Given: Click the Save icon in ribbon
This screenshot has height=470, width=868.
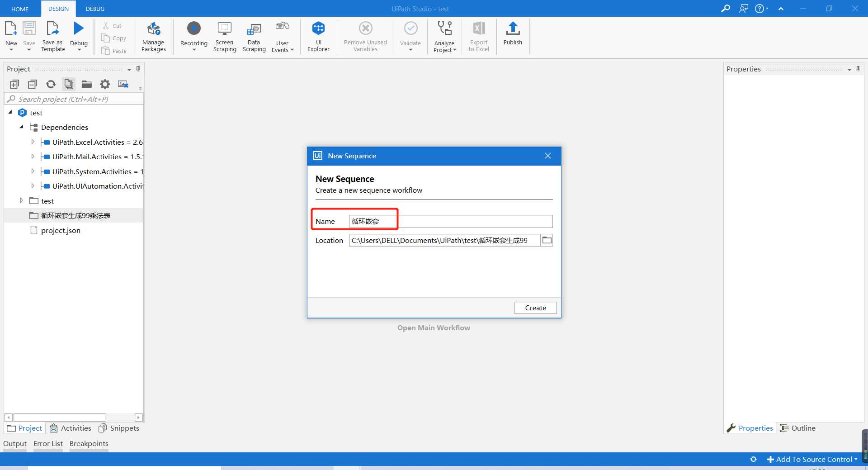Looking at the screenshot, I should [x=29, y=29].
